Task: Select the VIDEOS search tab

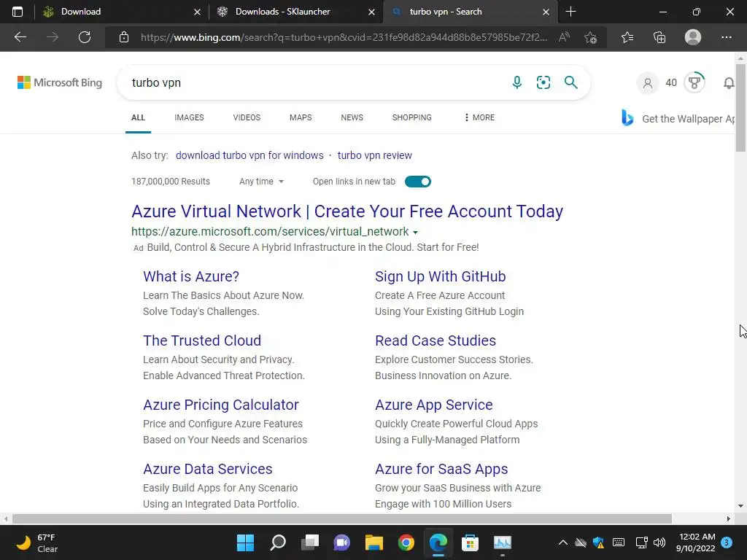Action: point(247,117)
